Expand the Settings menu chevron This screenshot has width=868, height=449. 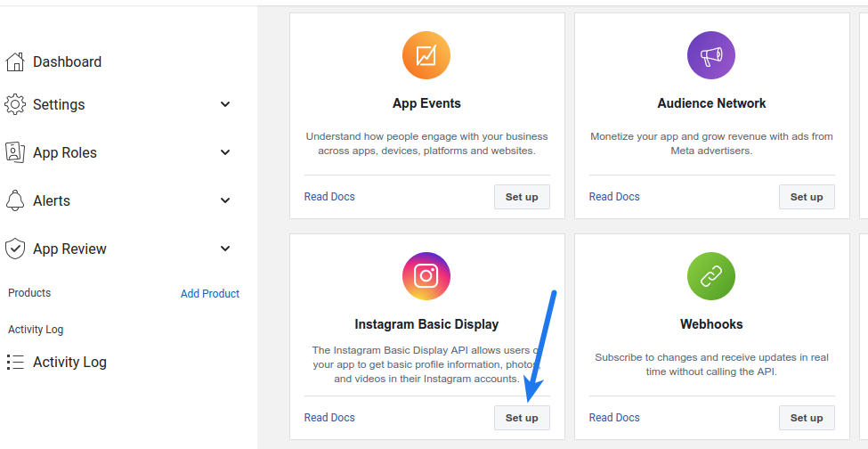pyautogui.click(x=225, y=104)
